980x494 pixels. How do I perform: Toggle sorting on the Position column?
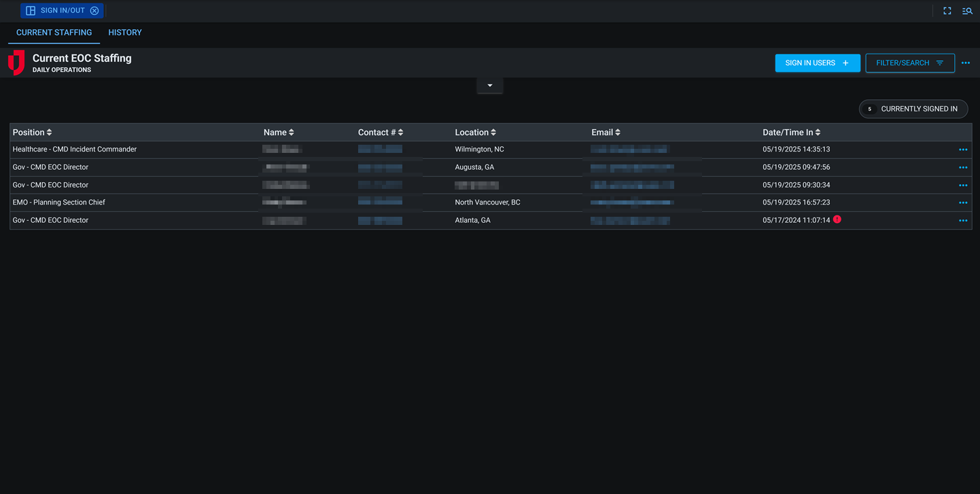(x=50, y=132)
